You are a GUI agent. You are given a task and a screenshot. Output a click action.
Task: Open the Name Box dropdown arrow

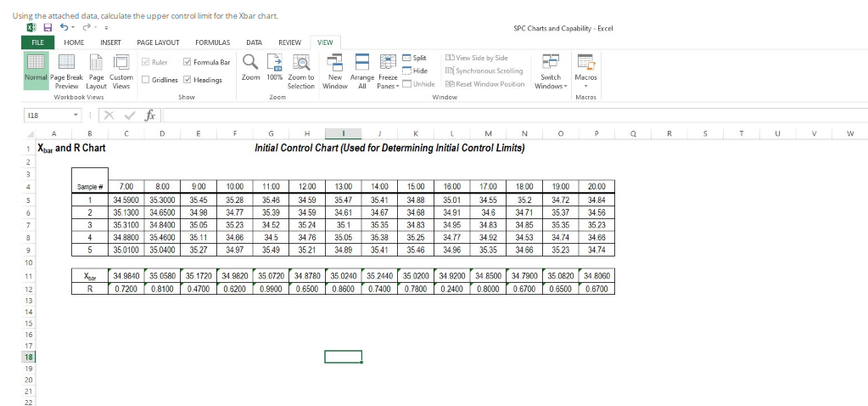[x=76, y=116]
